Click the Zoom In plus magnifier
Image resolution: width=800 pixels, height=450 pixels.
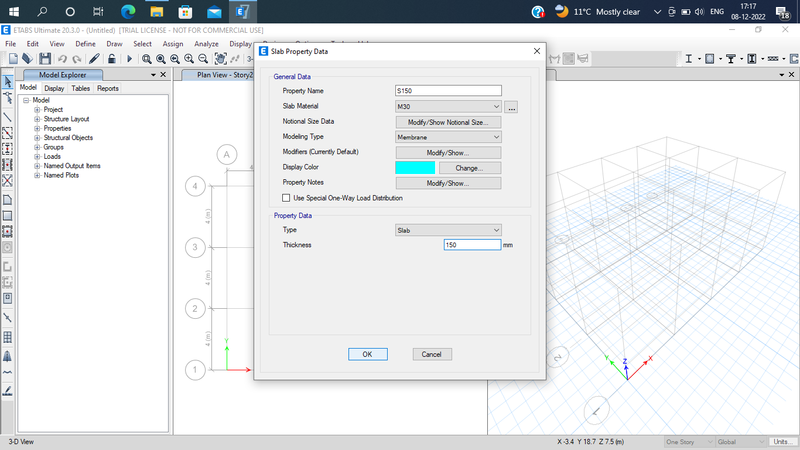189,59
